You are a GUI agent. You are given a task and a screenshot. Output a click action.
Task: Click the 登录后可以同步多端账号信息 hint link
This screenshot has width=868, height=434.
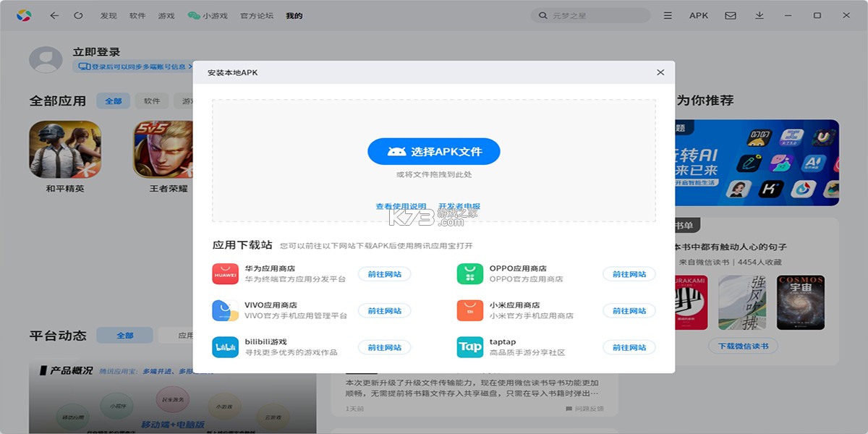(x=135, y=67)
